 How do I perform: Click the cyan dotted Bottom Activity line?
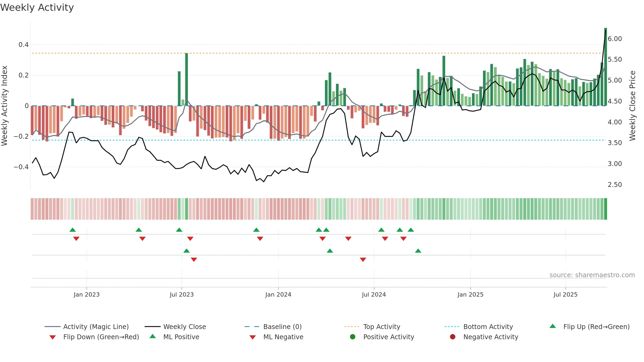tap(319, 140)
